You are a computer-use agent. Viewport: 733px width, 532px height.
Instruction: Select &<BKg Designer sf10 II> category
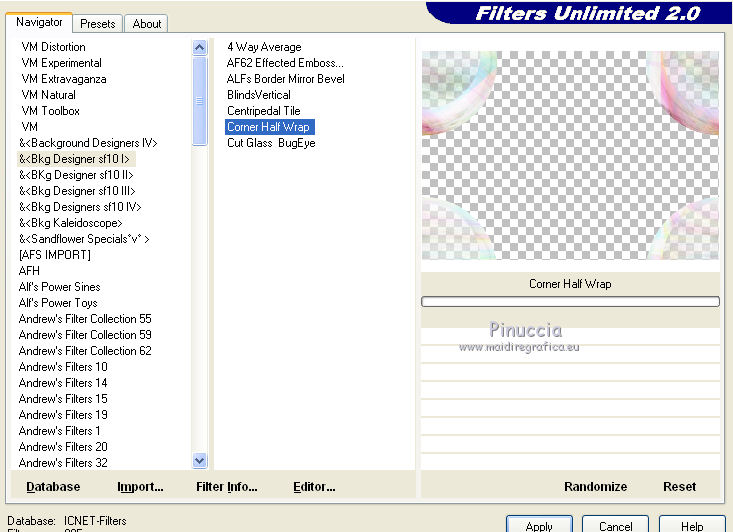pos(76,175)
